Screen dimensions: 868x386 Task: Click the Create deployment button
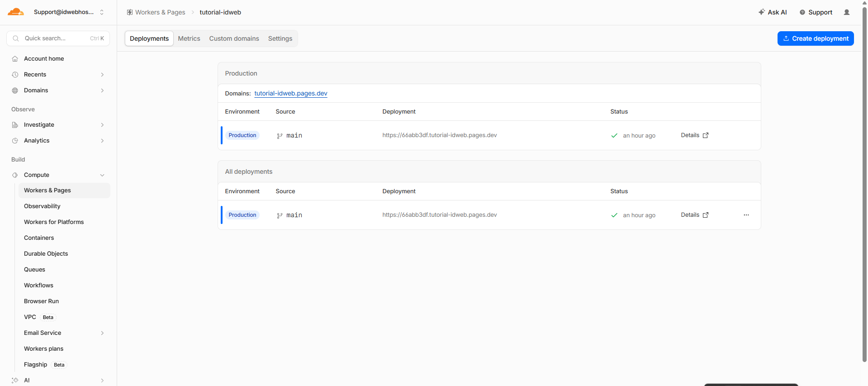point(816,38)
